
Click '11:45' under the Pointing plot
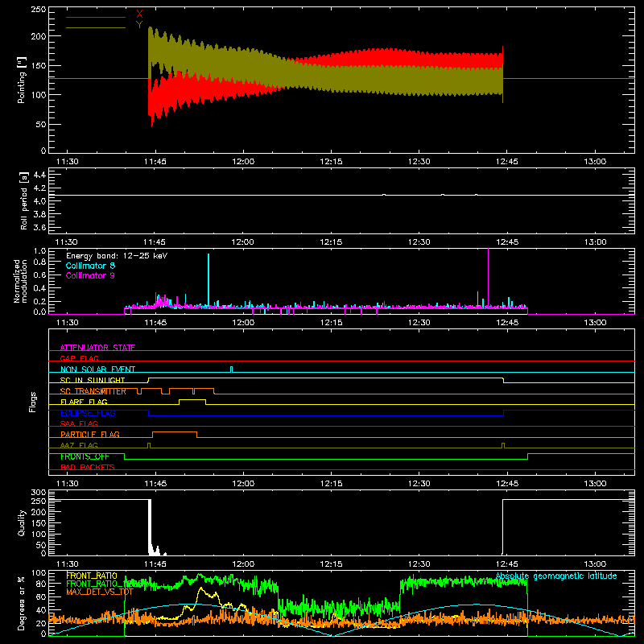click(155, 162)
